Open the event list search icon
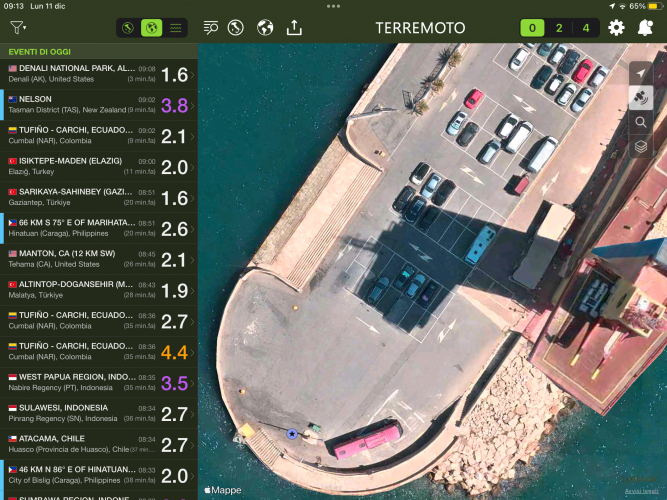Image resolution: width=667 pixels, height=500 pixels. (x=211, y=28)
